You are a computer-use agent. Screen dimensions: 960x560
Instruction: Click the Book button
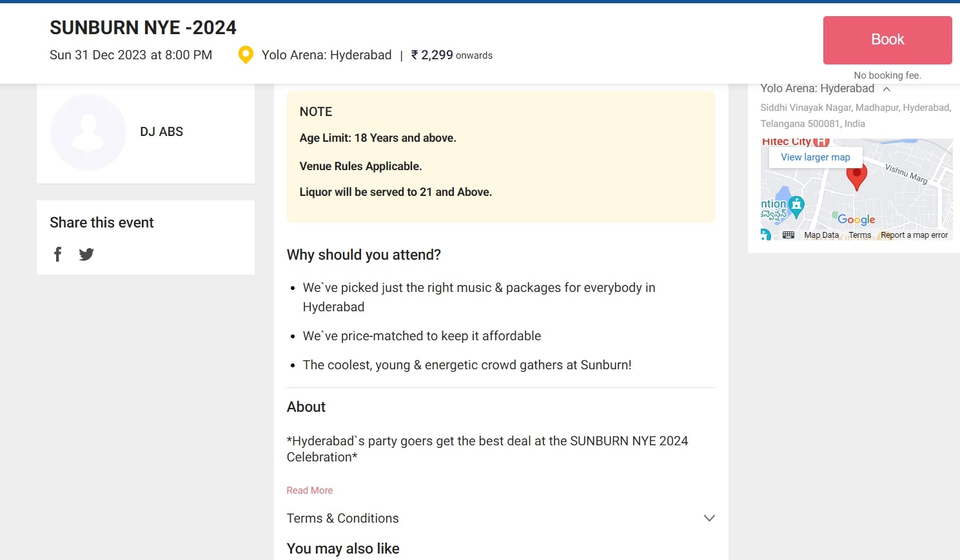887,40
